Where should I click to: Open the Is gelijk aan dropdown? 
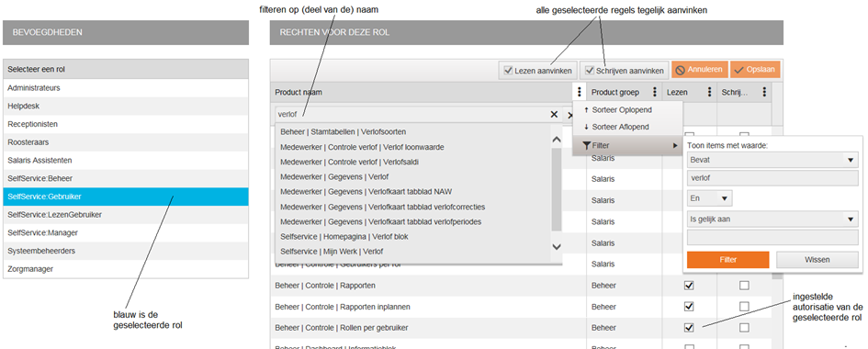[772, 220]
